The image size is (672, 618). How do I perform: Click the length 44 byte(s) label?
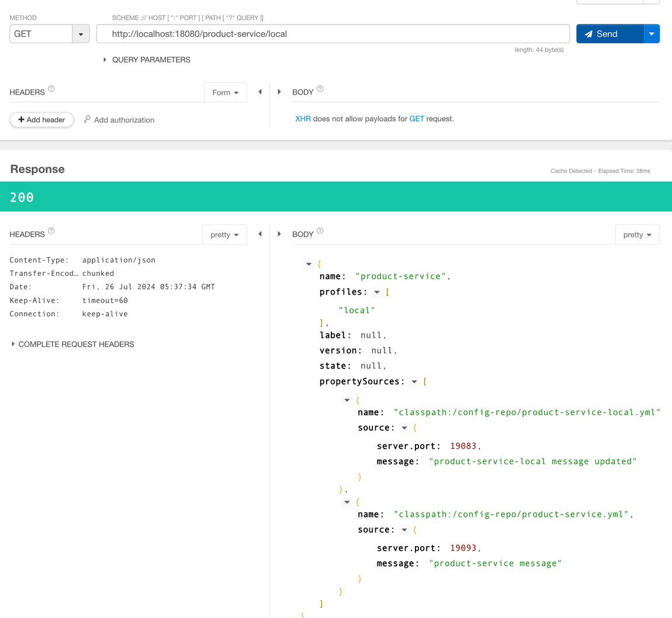[539, 50]
